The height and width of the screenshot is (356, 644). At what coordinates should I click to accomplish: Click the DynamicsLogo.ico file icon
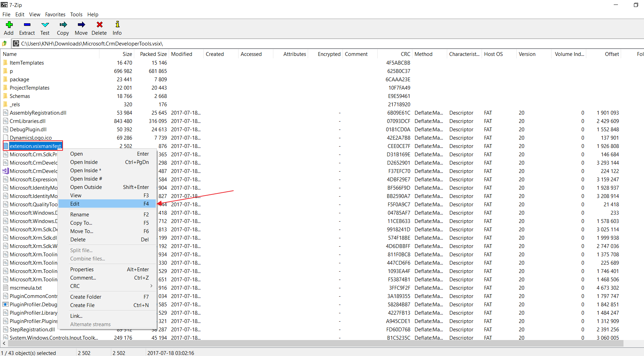[x=6, y=138]
